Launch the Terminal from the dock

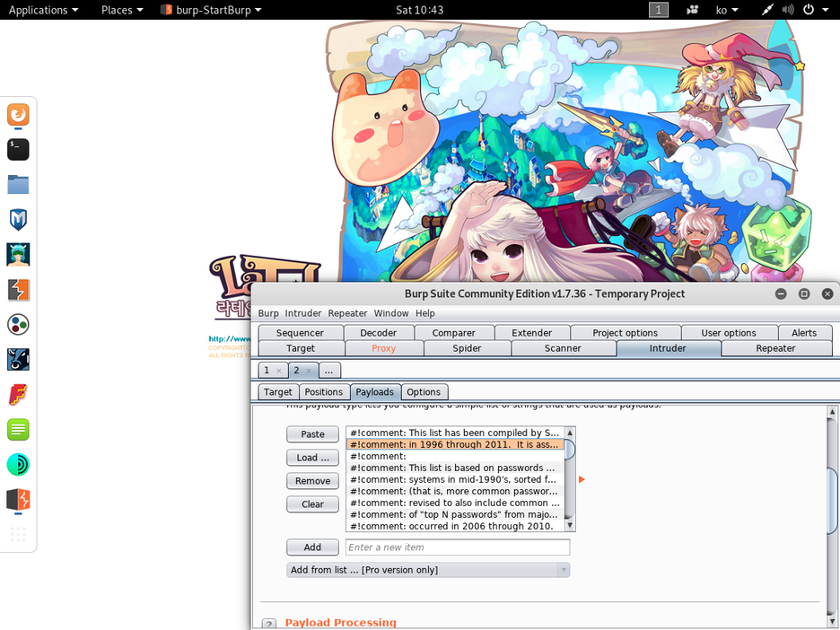[18, 150]
